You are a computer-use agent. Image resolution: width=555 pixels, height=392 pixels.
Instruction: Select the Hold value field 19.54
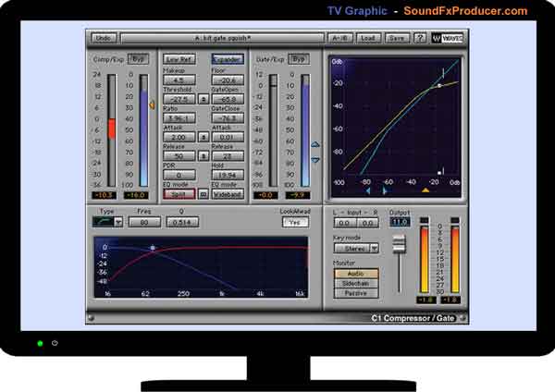pyautogui.click(x=228, y=175)
